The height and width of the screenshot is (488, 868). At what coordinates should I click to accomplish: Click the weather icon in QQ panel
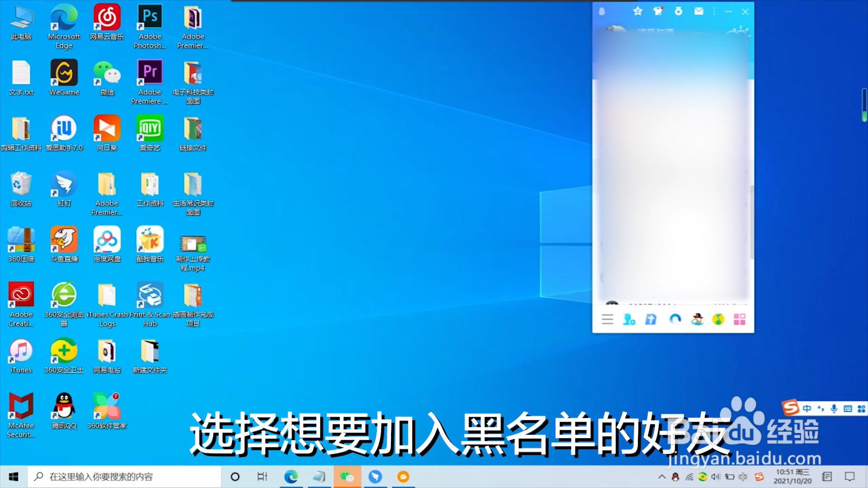[x=739, y=33]
